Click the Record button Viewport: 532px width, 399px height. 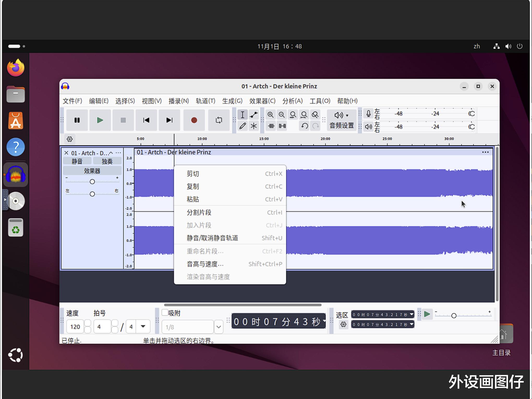coord(194,120)
